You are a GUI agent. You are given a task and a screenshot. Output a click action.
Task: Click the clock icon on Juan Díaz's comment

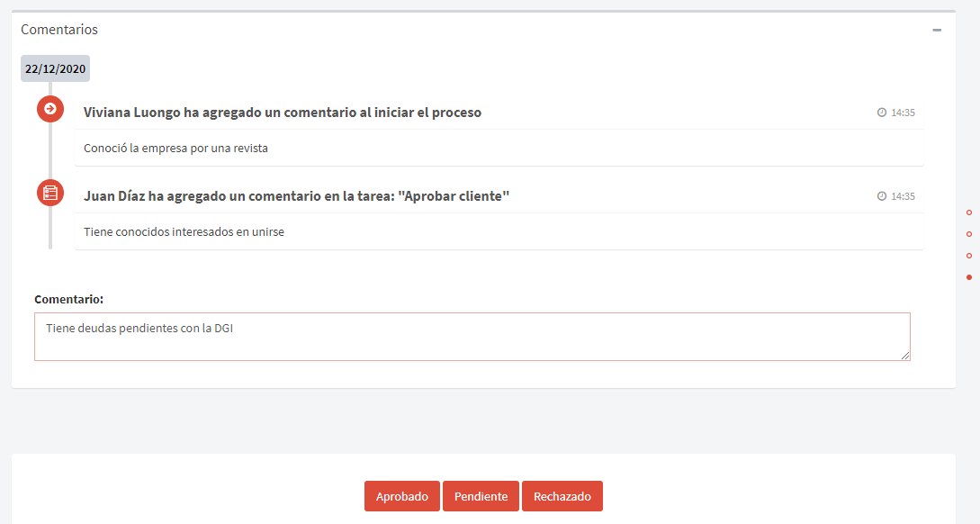click(881, 196)
